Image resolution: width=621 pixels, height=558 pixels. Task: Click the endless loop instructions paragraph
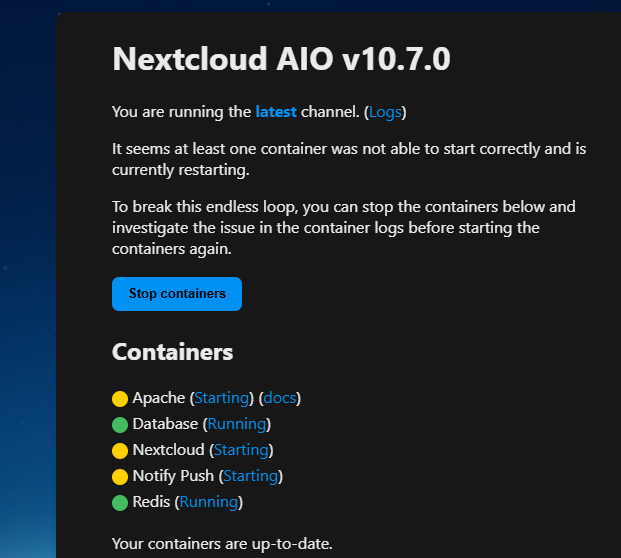[344, 228]
